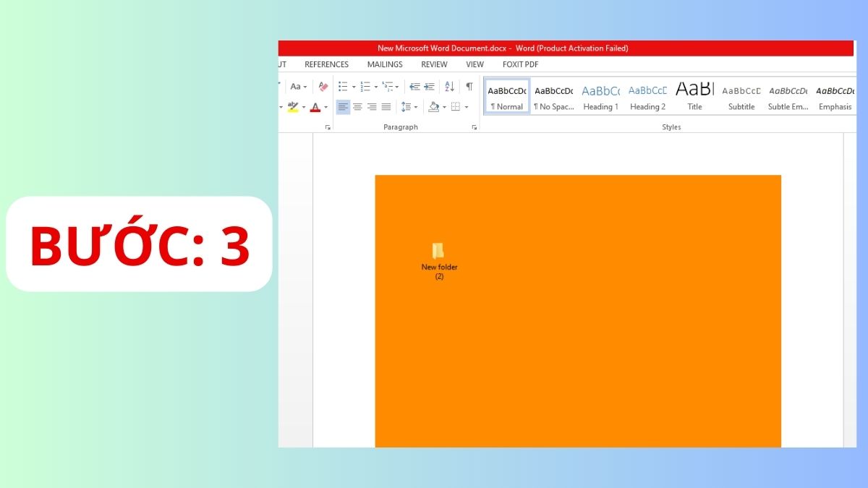868x488 pixels.
Task: Align text left
Action: tap(343, 107)
